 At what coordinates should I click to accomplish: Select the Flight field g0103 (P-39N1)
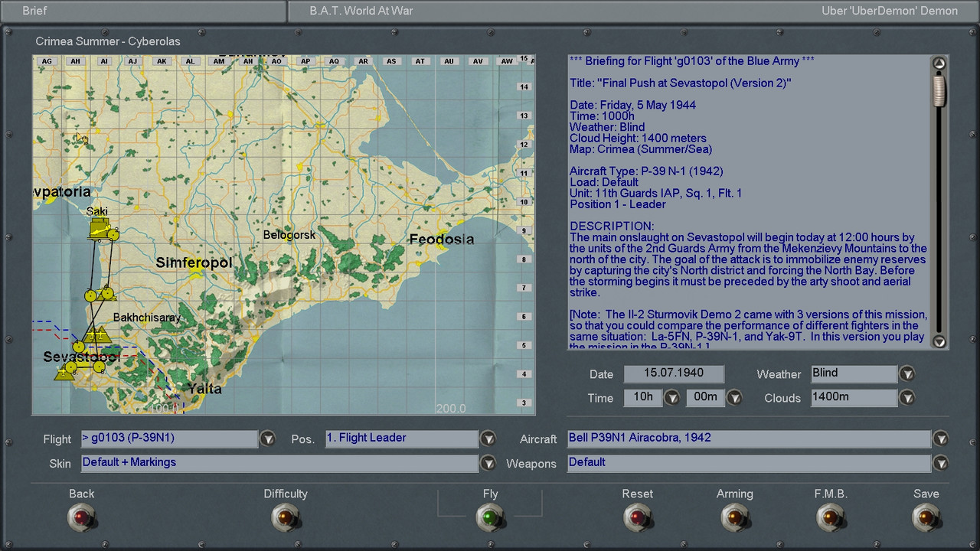[x=169, y=439]
